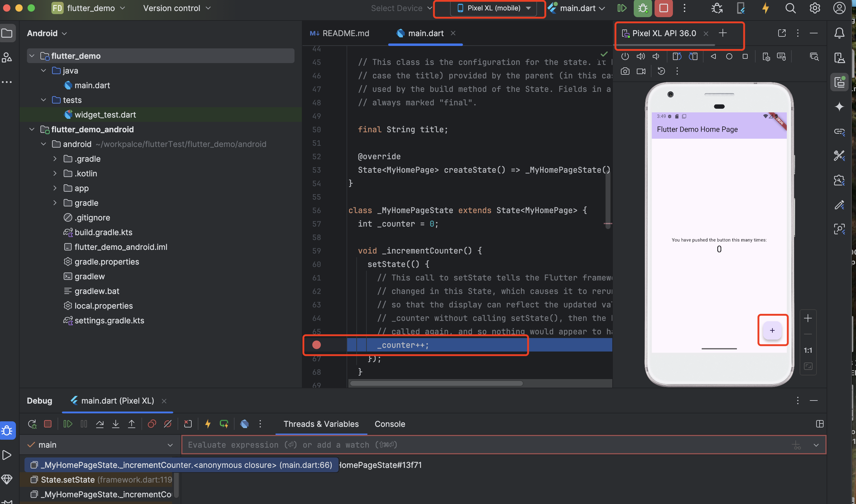Tap emulator Overview square button

pos(745,56)
